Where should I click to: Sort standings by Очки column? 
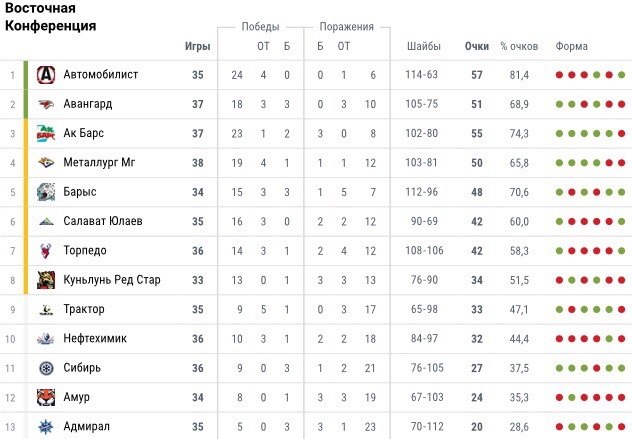point(477,46)
